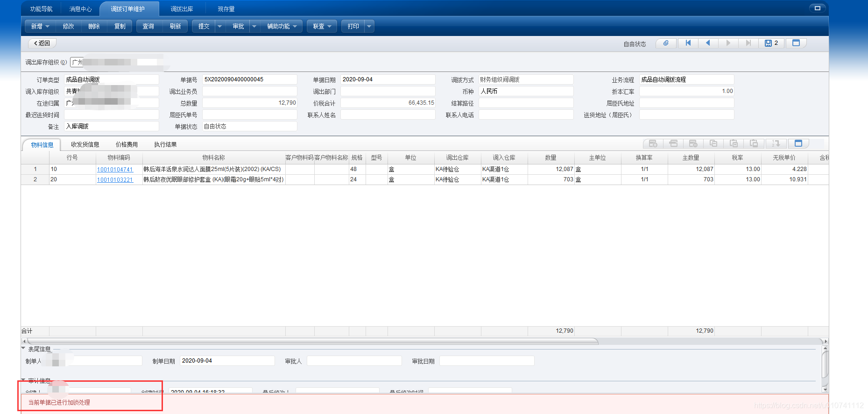The image size is (868, 414).
Task: Click the 审批 button
Action: click(x=238, y=27)
